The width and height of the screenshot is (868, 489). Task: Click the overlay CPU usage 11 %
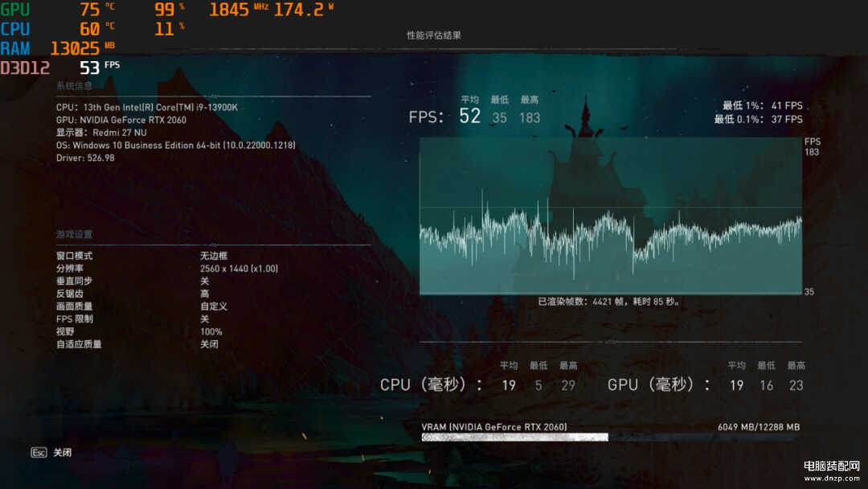pos(170,29)
